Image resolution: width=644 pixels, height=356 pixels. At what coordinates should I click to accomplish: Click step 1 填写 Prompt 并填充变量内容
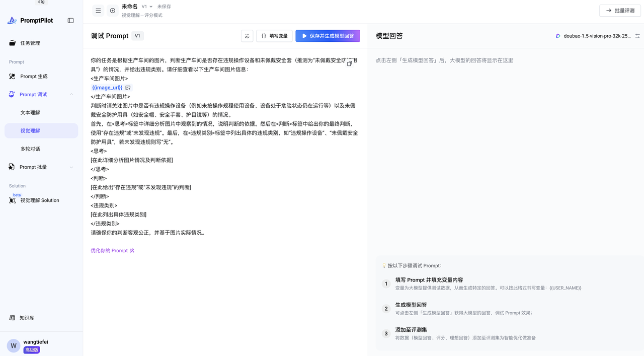click(x=429, y=280)
